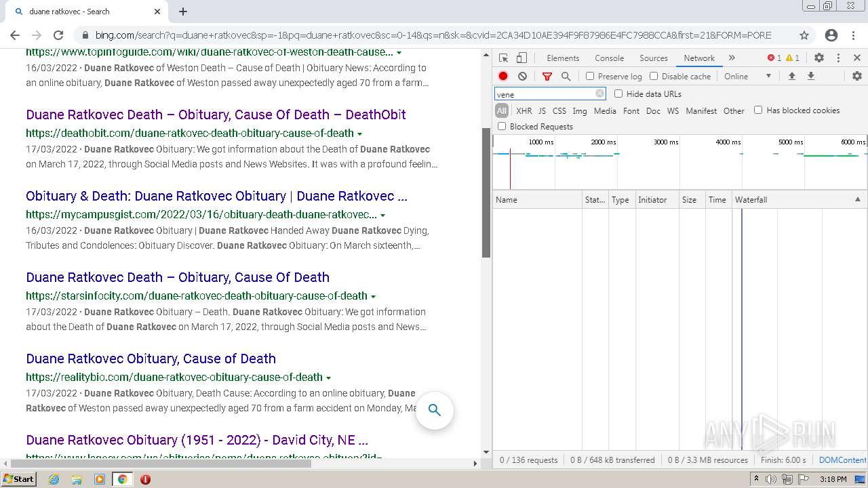
Task: Filter requests by XHR
Action: coord(524,110)
